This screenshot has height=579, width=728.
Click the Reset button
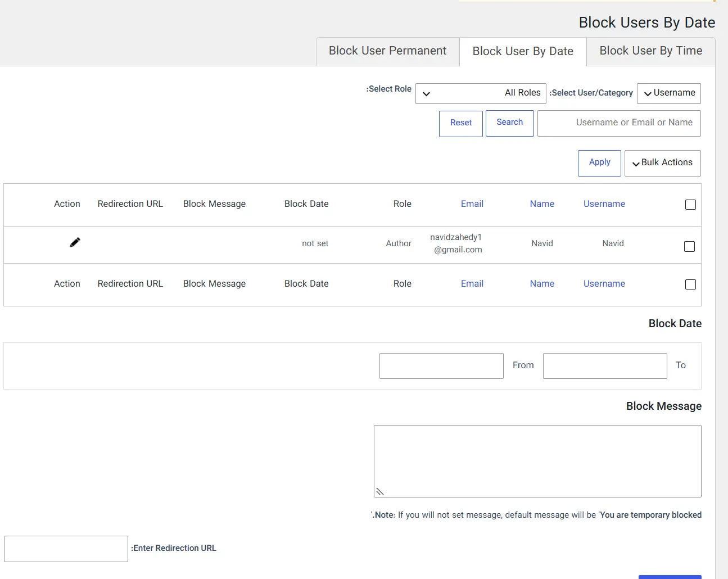coord(461,123)
